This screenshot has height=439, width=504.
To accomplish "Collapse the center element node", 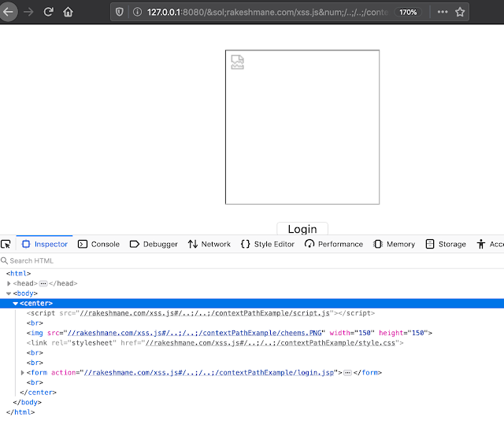I will 15,303.
